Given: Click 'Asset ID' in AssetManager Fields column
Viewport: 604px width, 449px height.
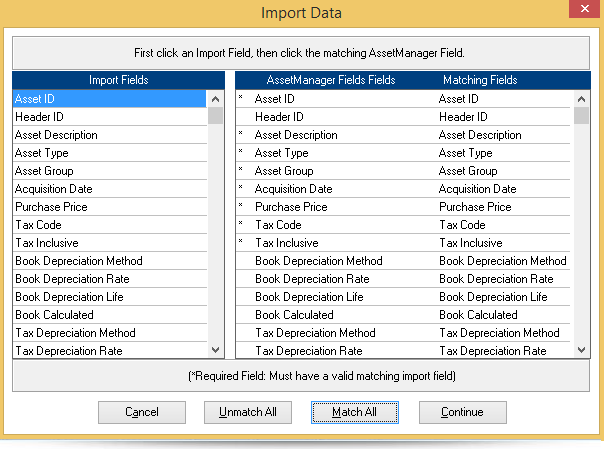Looking at the screenshot, I should point(275,99).
